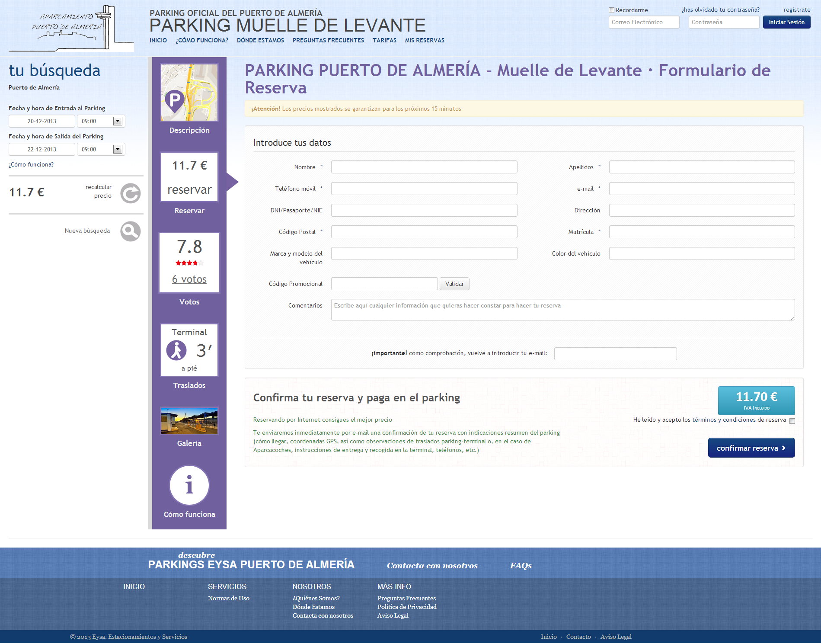This screenshot has height=644, width=821.
Task: Focus the Dirección input field
Action: point(702,210)
